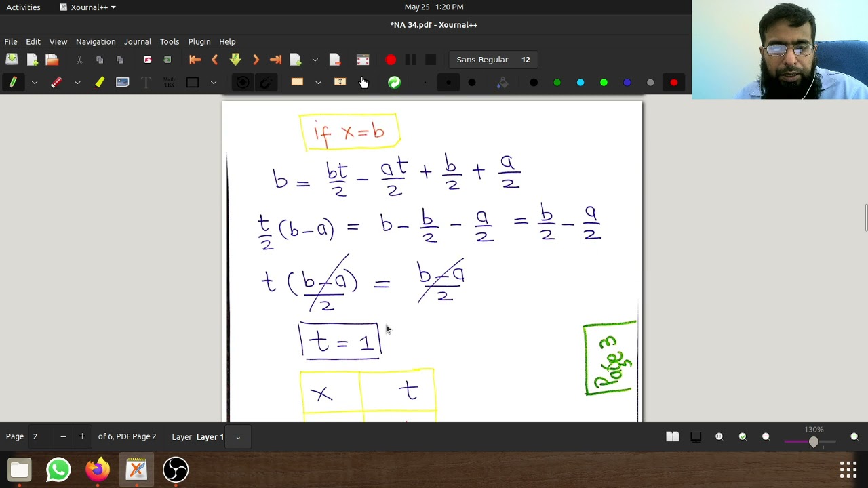The height and width of the screenshot is (488, 868).
Task: Select the Text tool
Action: (x=146, y=83)
